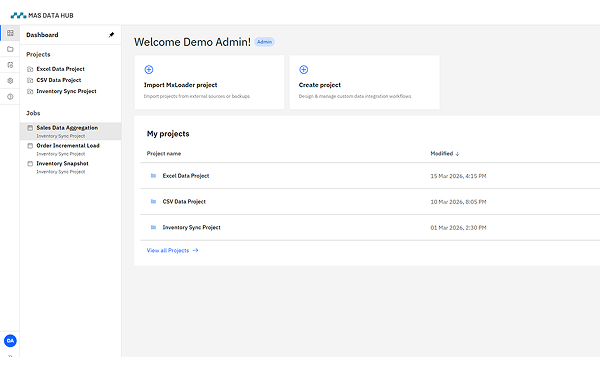Follow the View all Projects link
This screenshot has height=365, width=600.
pyautogui.click(x=168, y=250)
